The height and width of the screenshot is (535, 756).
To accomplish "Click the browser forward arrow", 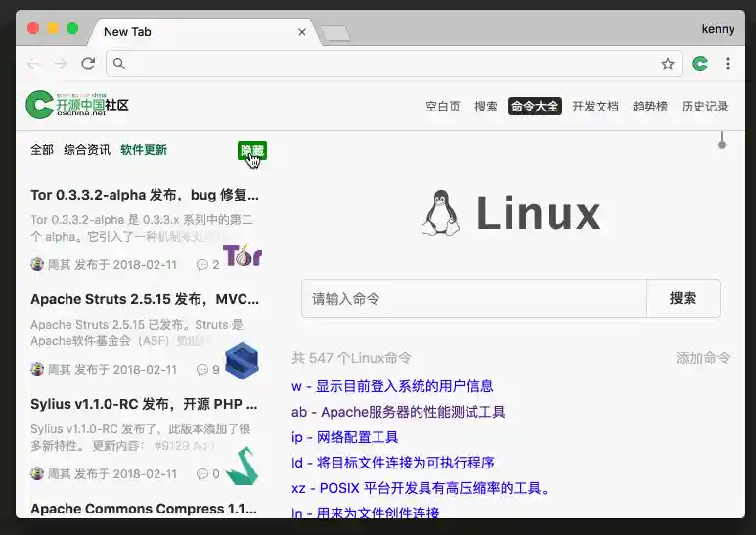I will tap(61, 64).
